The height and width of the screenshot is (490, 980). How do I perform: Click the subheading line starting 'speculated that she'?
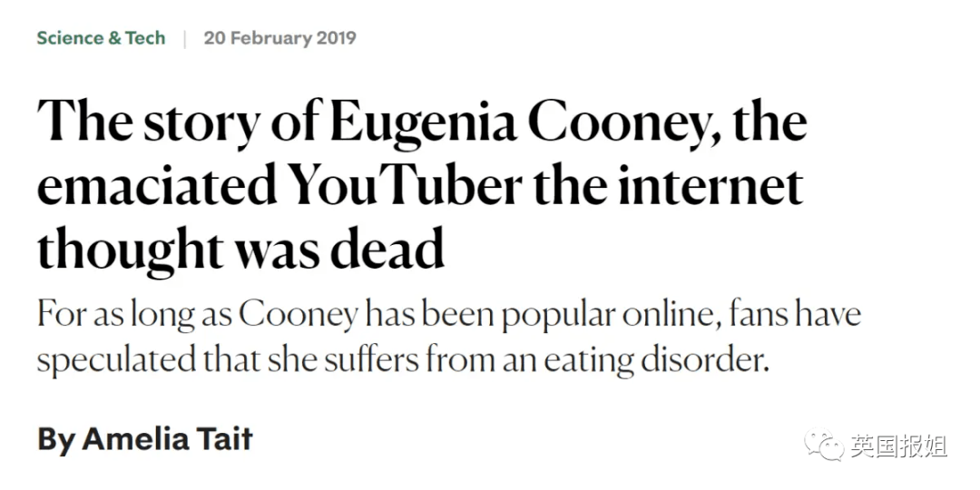click(403, 360)
